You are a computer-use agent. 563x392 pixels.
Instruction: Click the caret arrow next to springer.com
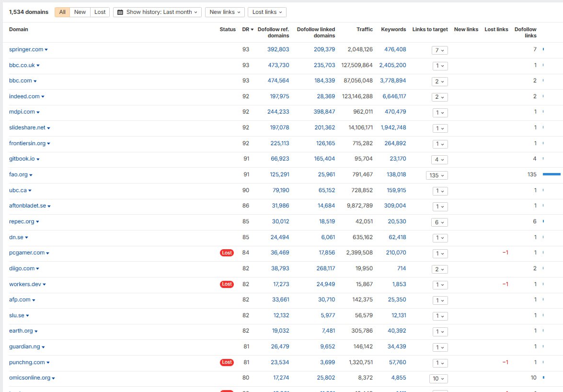46,50
